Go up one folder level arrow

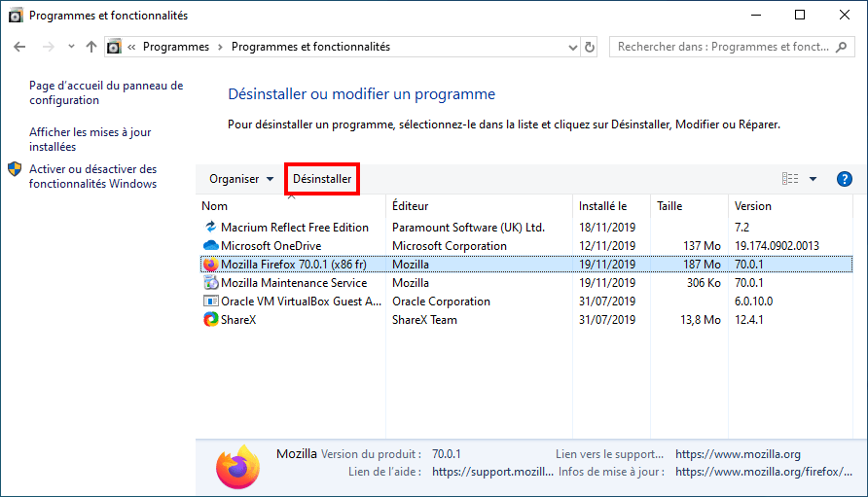(x=91, y=47)
